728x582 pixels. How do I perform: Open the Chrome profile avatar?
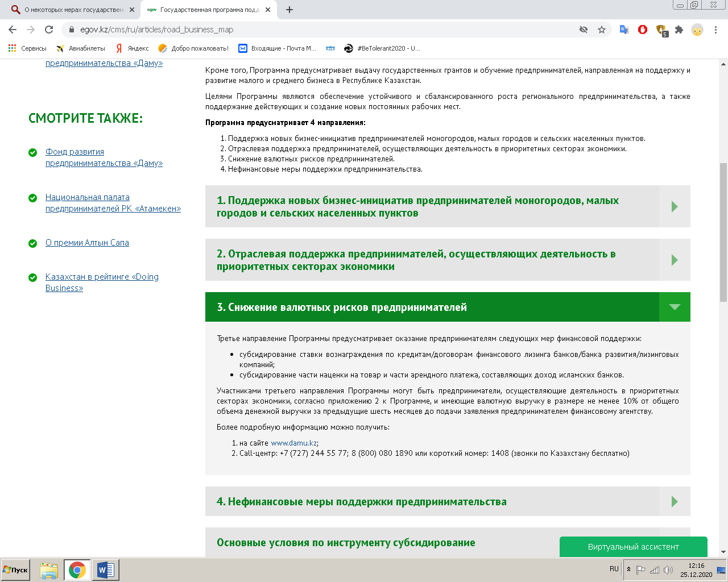(x=697, y=30)
